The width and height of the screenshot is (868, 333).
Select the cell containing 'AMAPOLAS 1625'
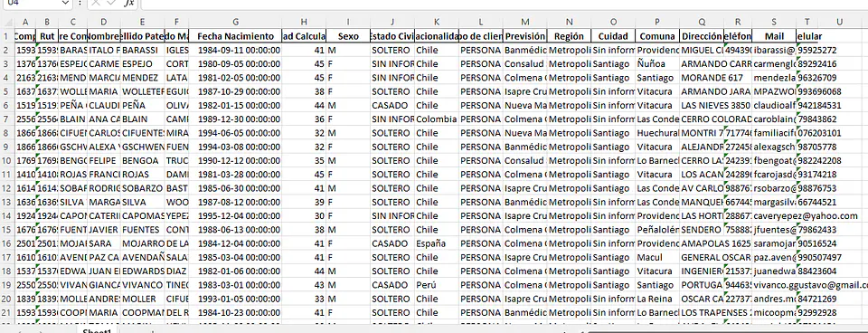pos(702,243)
